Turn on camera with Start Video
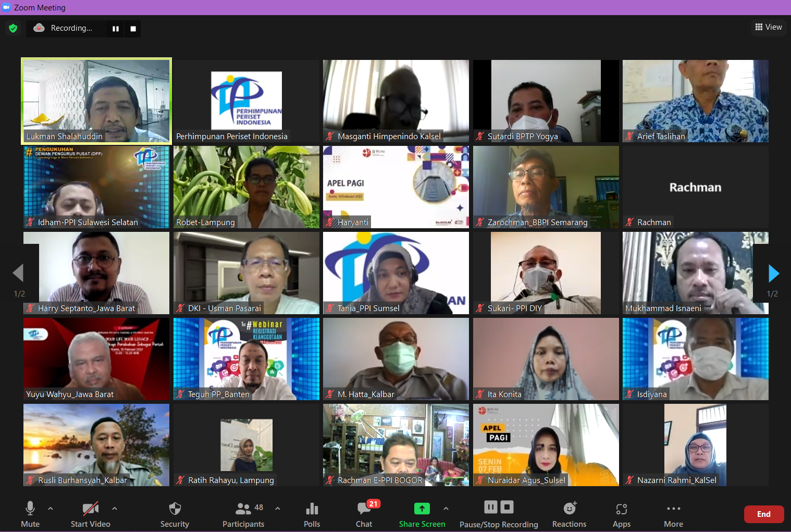Image resolution: width=791 pixels, height=532 pixels. point(91,514)
